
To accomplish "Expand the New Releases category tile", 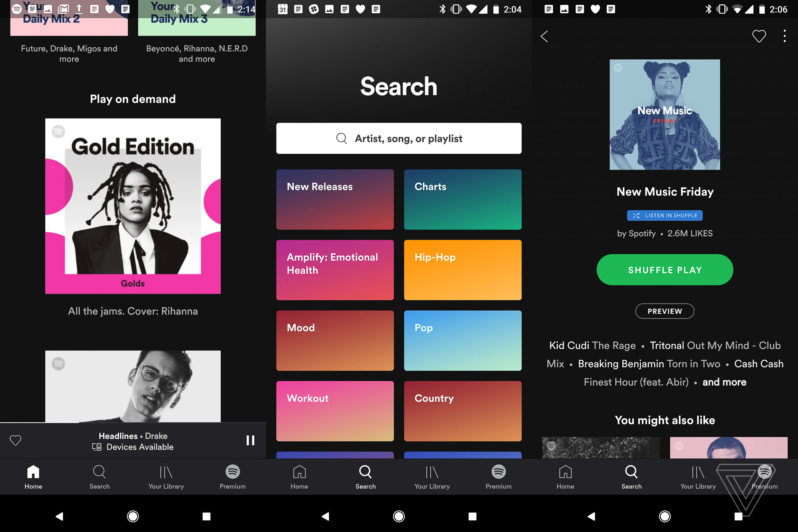I will (x=334, y=199).
